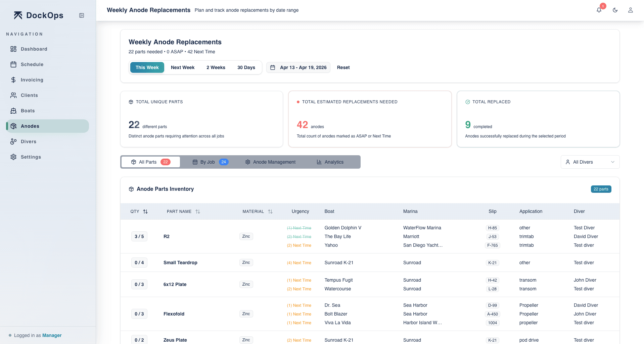Image resolution: width=644 pixels, height=344 pixels.
Task: Click the Viva La Vida boat name
Action: coord(338,323)
